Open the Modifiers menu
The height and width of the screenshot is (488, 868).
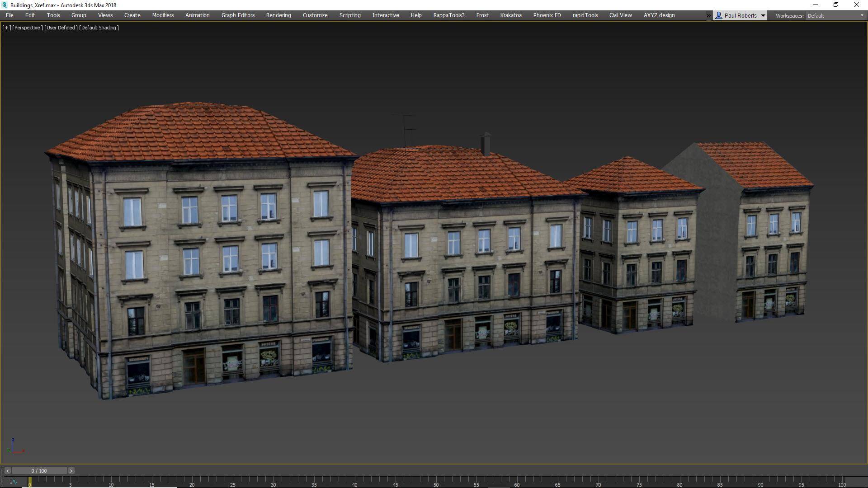point(162,15)
